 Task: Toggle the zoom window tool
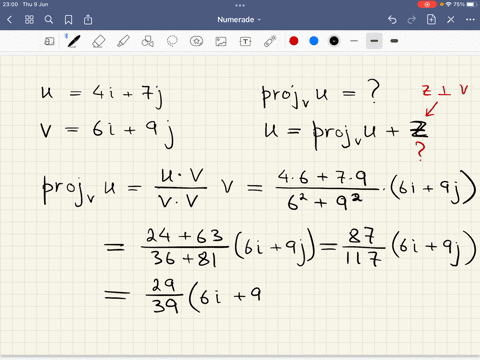pos(49,41)
